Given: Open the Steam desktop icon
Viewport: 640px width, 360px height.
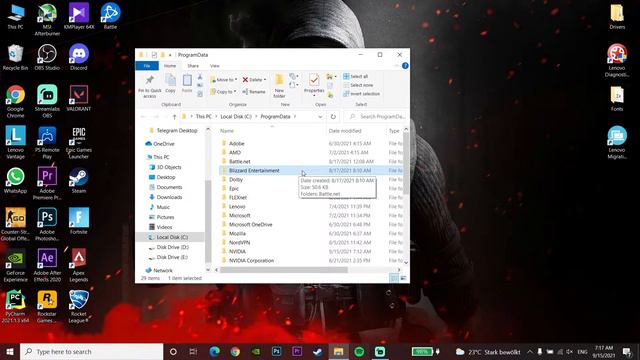Looking at the screenshot, I should 79,180.
